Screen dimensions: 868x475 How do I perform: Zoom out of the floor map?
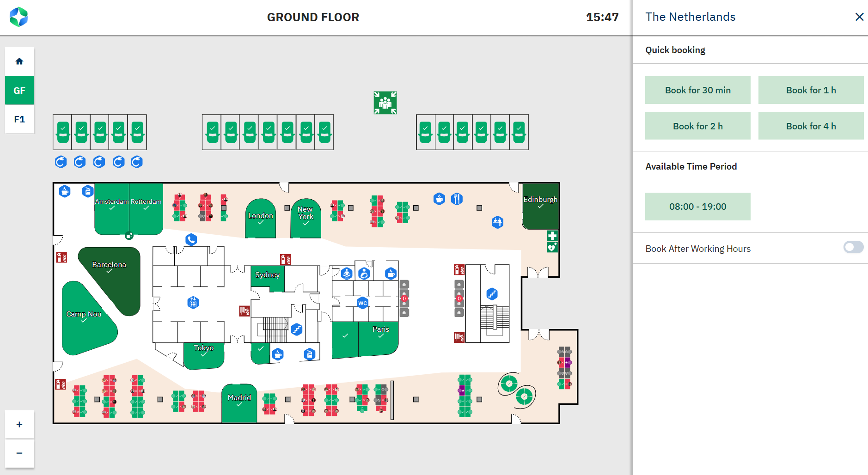pos(19,453)
